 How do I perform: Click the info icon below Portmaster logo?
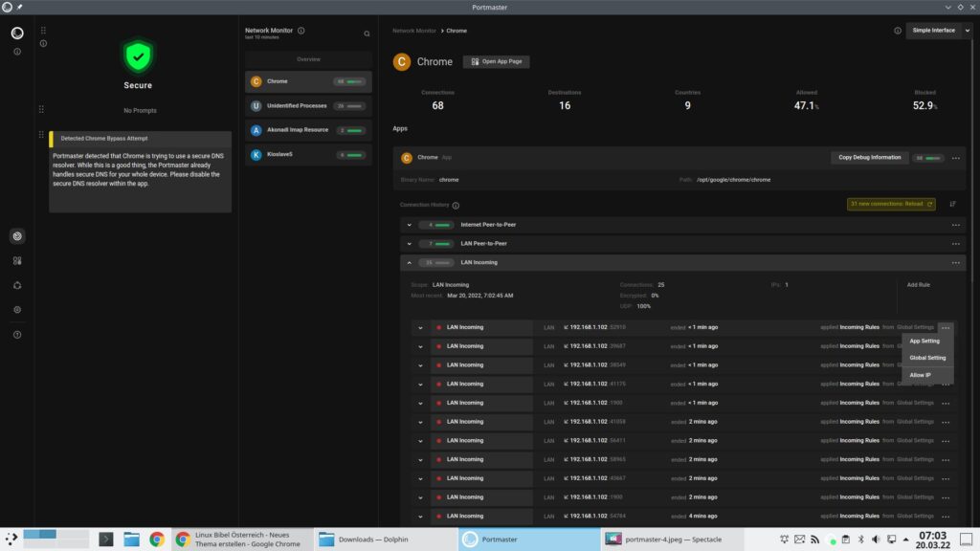(x=17, y=52)
